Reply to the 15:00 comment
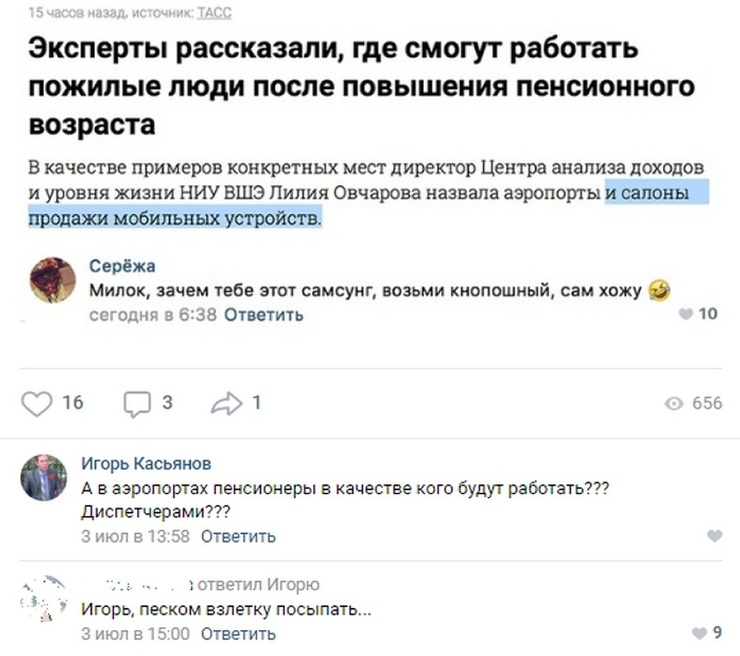740x656 pixels. (238, 633)
